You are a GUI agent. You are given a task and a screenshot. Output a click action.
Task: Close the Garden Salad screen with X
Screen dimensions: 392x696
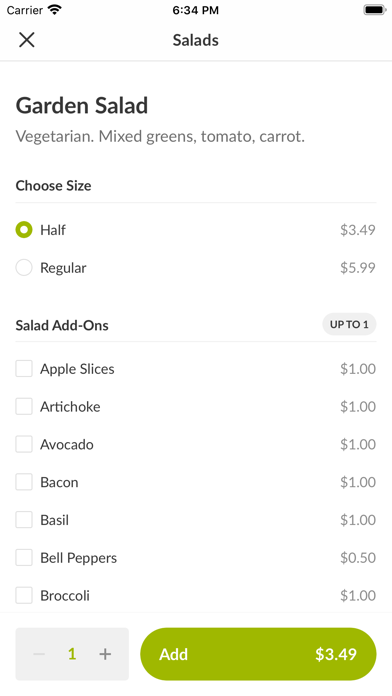[27, 40]
